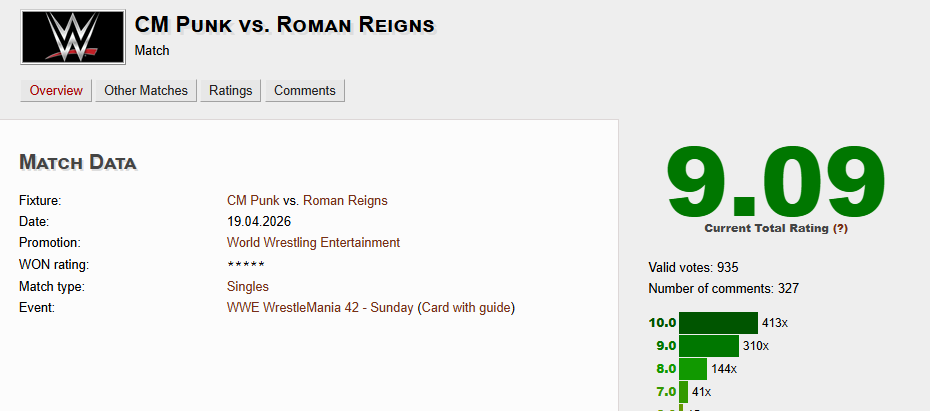Click the 413x vote count
The width and height of the screenshot is (930, 411).
click(775, 323)
